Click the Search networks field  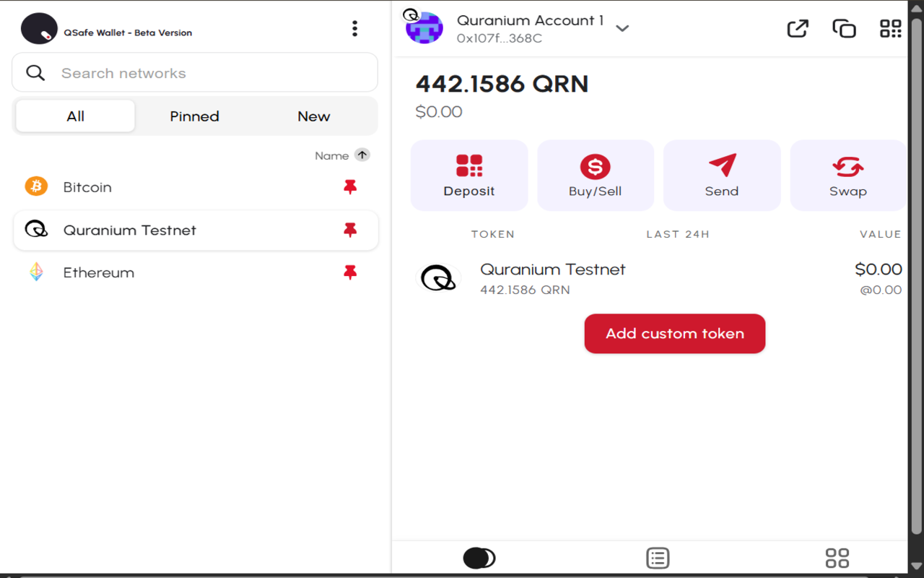click(x=194, y=72)
